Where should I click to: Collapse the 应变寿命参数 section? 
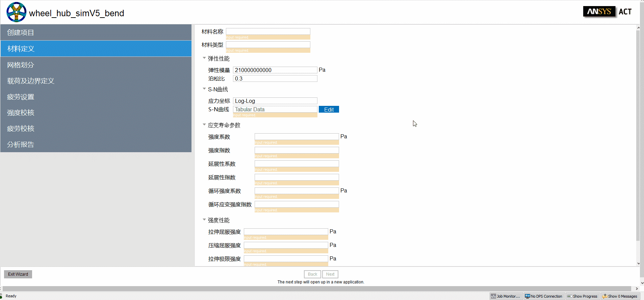click(204, 125)
